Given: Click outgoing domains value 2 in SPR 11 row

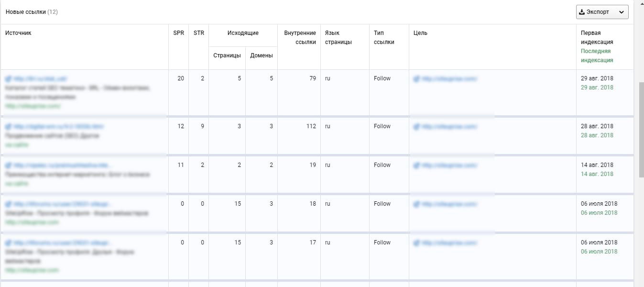Looking at the screenshot, I should pyautogui.click(x=271, y=165).
